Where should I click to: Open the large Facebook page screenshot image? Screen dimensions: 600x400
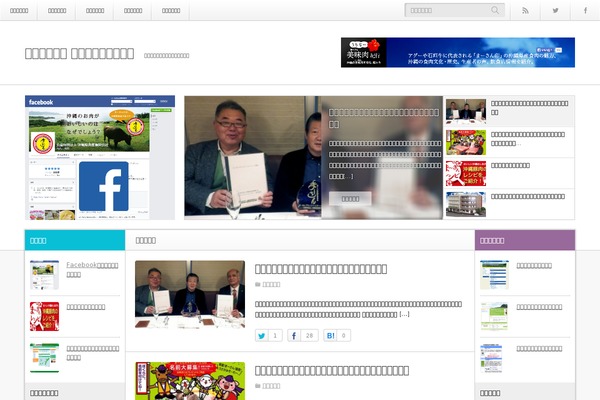[100, 157]
